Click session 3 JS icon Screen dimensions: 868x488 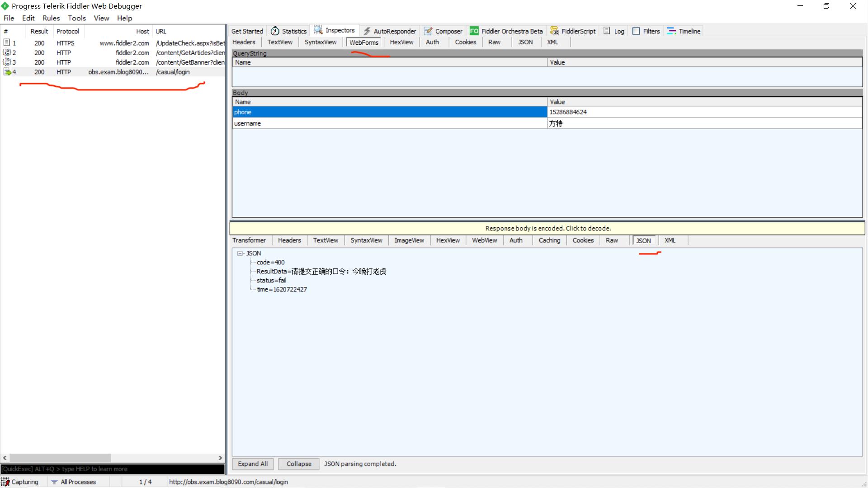click(7, 62)
